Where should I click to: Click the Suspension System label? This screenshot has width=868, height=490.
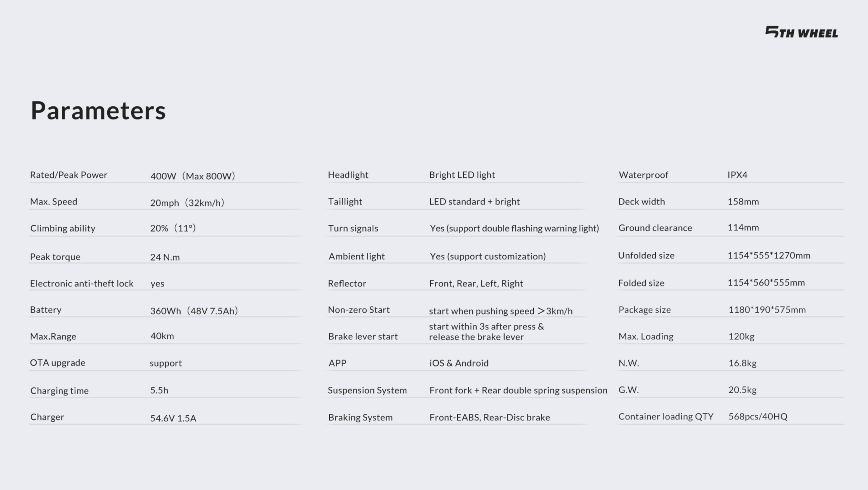(367, 390)
